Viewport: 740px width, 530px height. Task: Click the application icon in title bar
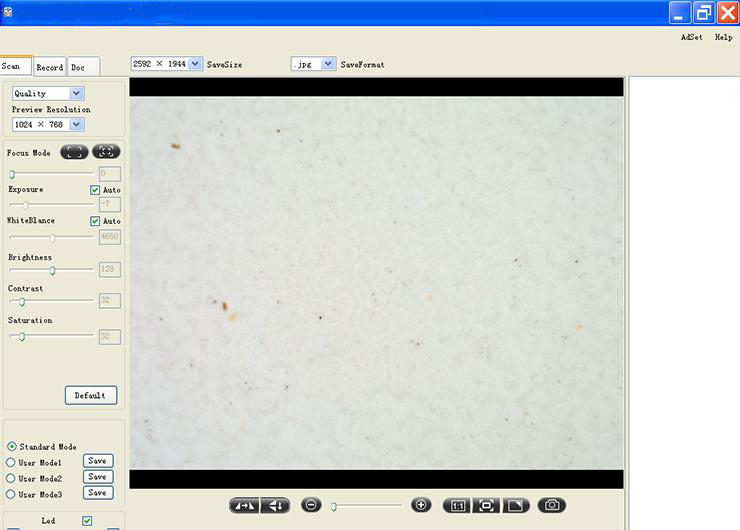[x=7, y=11]
